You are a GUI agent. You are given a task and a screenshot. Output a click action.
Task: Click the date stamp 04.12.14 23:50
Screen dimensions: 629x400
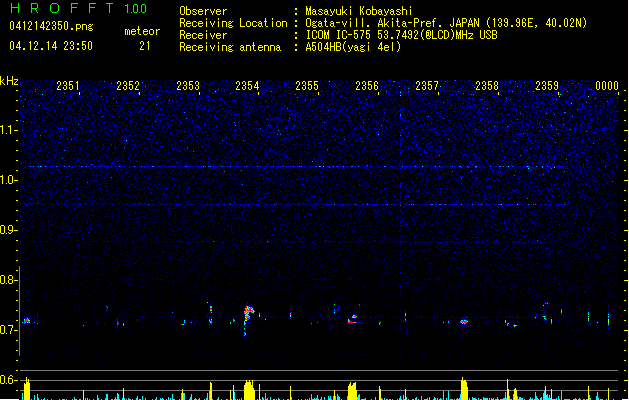coord(51,46)
